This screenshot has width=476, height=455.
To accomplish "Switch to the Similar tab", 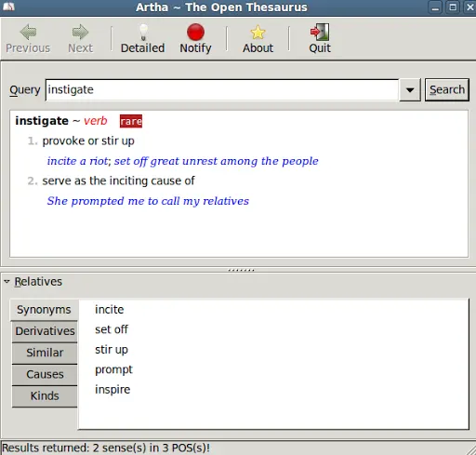I will coord(45,353).
